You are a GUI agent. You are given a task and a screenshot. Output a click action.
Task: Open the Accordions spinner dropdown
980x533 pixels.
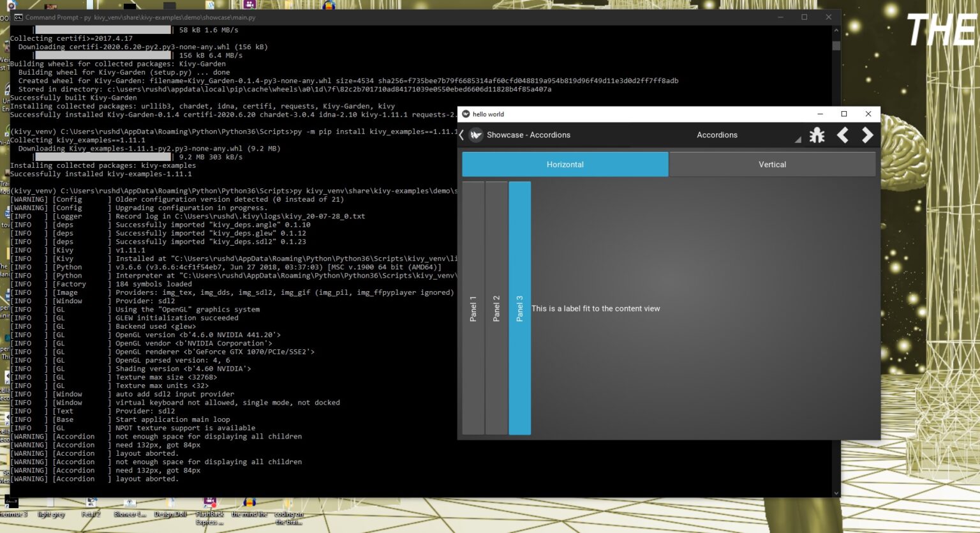pyautogui.click(x=717, y=135)
